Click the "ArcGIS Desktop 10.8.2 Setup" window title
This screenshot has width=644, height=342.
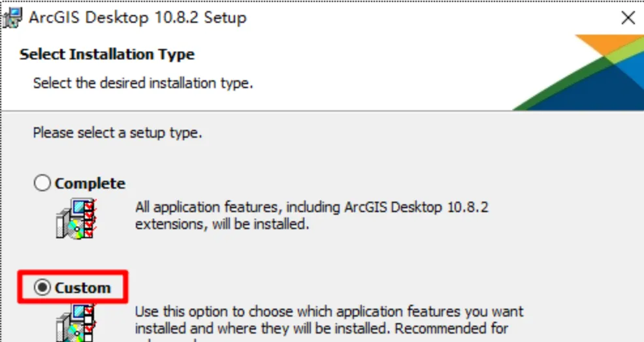tap(137, 18)
